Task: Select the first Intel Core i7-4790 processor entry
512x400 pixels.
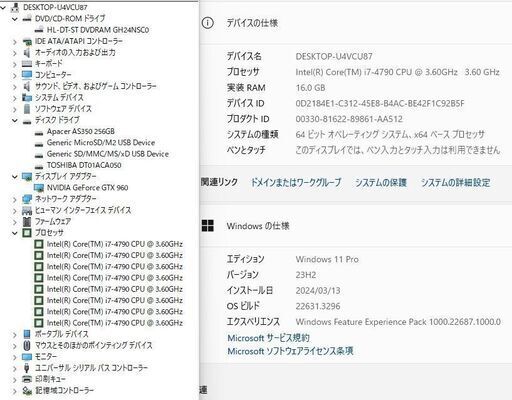Action: pos(114,244)
